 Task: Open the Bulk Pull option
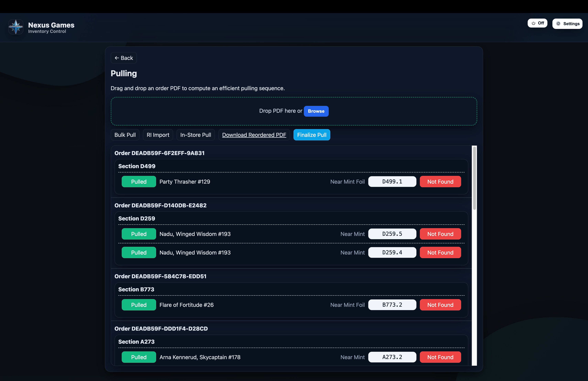[x=125, y=135]
